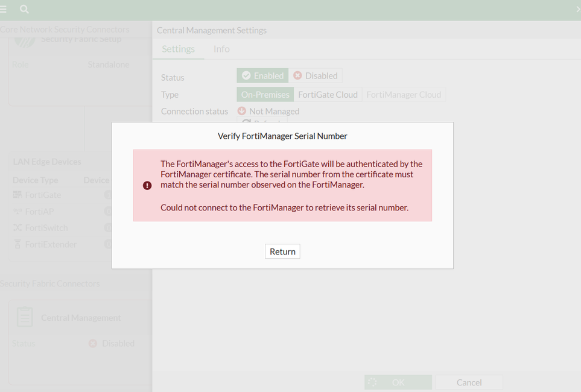Switch to the Info tab

point(221,49)
